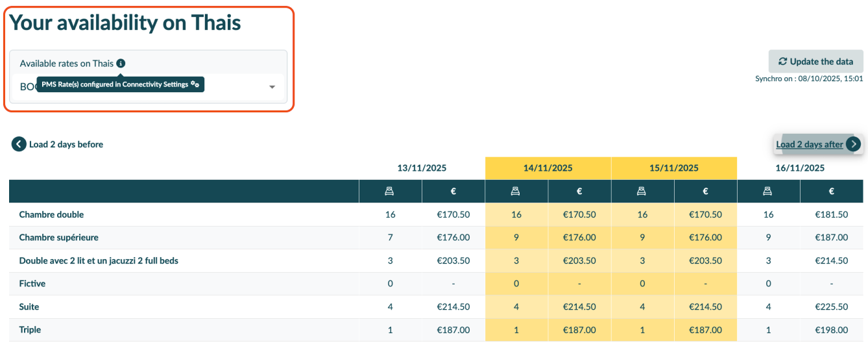
Task: Click the Triple room row label
Action: pyautogui.click(x=30, y=330)
